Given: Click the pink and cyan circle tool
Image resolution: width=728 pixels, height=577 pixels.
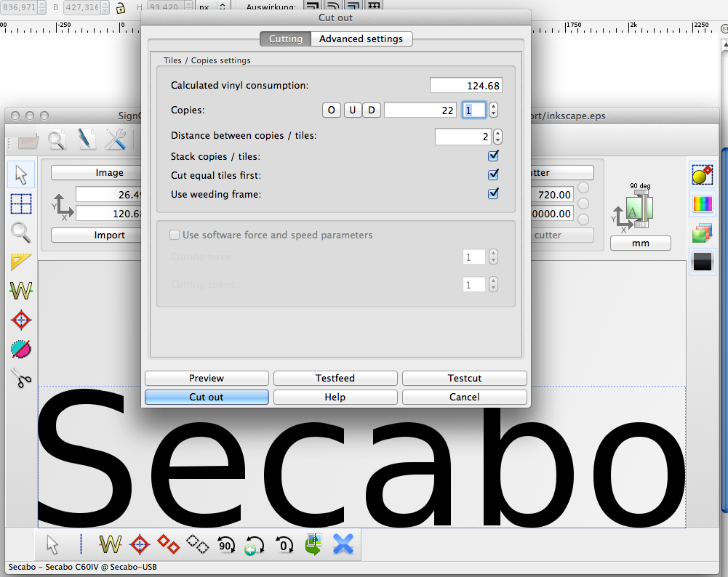Looking at the screenshot, I should pos(21,349).
